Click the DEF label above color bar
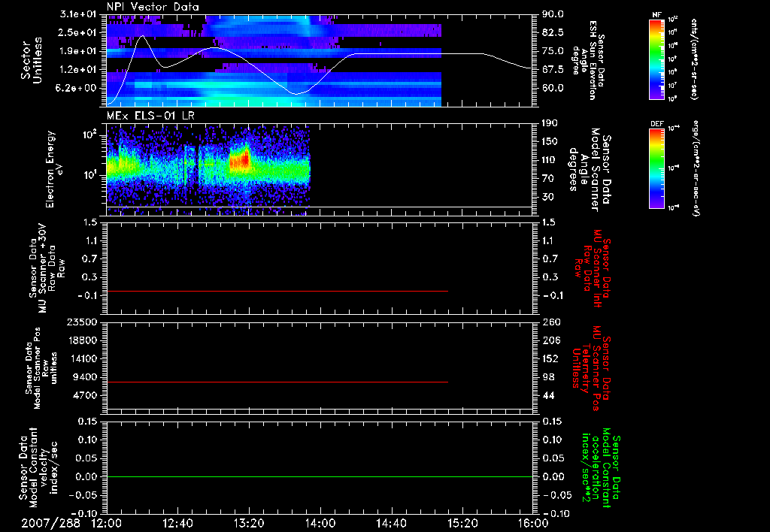Screen dimensions: 770x532 [657, 124]
